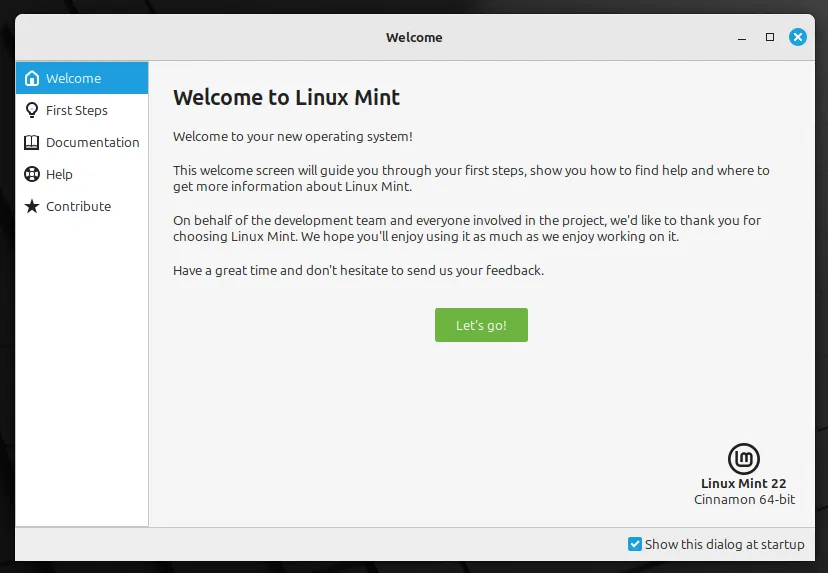Screen dimensions: 828x573
Task: Click the book icon for Documentation
Action: 32,143
